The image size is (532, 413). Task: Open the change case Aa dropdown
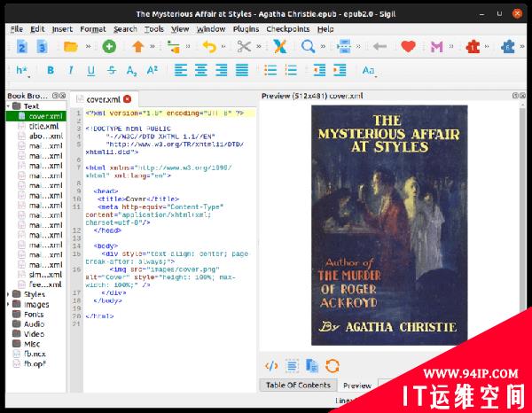pyautogui.click(x=370, y=71)
